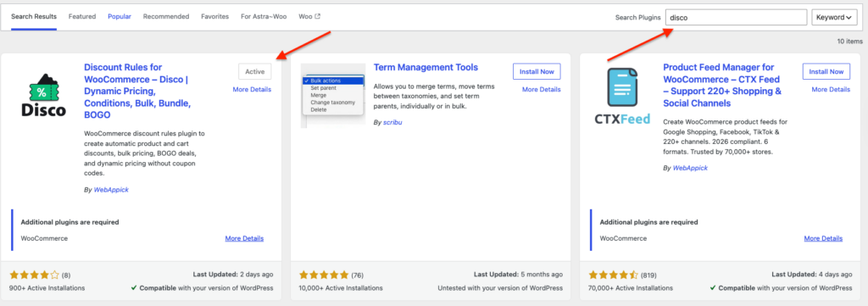Open the Keyword search type dropdown
This screenshot has width=868, height=306.
click(835, 17)
